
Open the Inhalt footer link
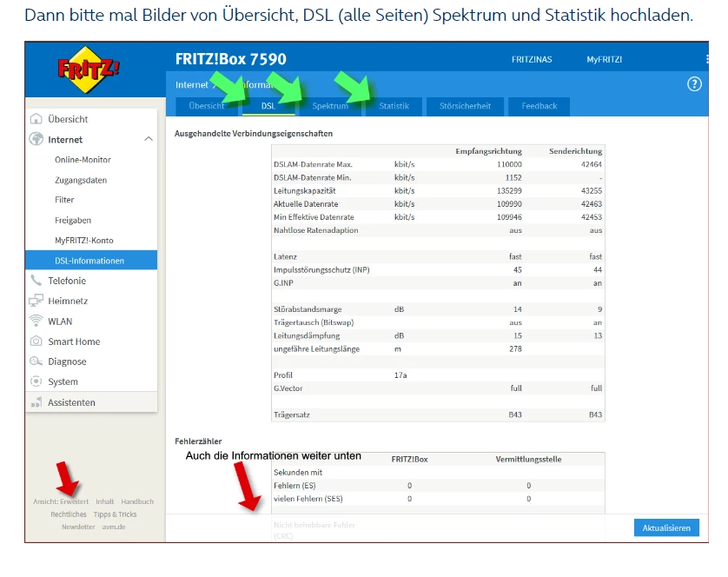point(105,501)
